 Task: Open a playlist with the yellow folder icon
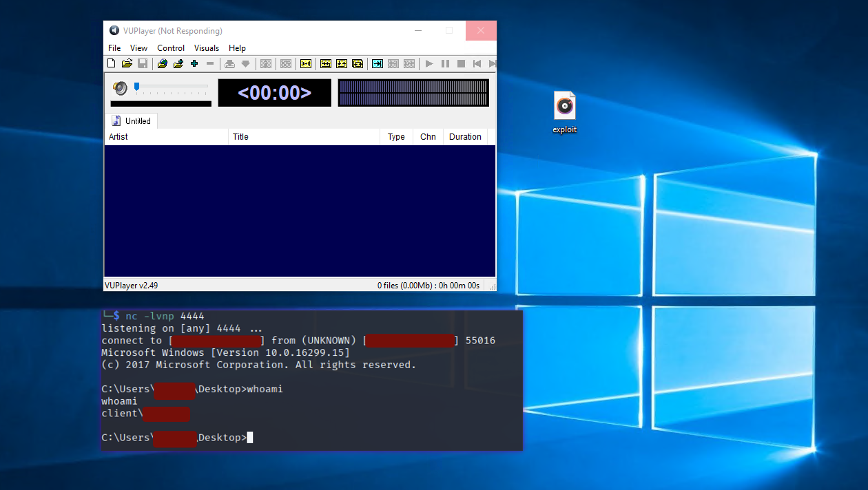coord(127,63)
